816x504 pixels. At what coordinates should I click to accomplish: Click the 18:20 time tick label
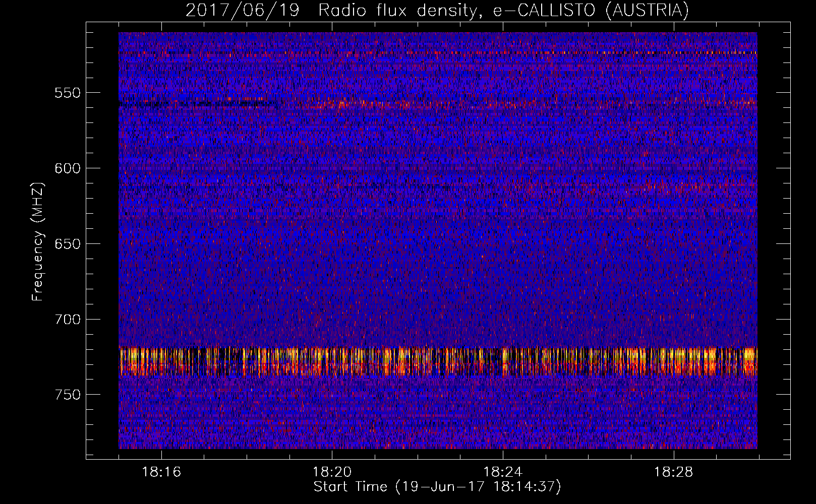[332, 472]
